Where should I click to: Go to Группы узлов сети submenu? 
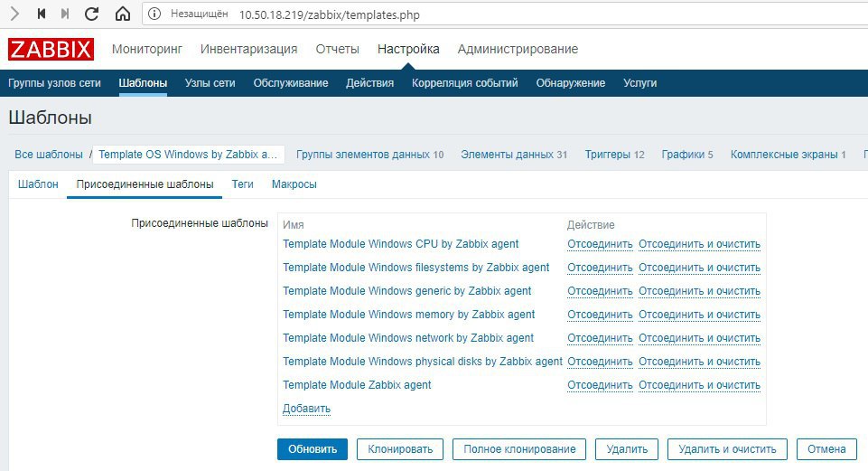click(54, 83)
